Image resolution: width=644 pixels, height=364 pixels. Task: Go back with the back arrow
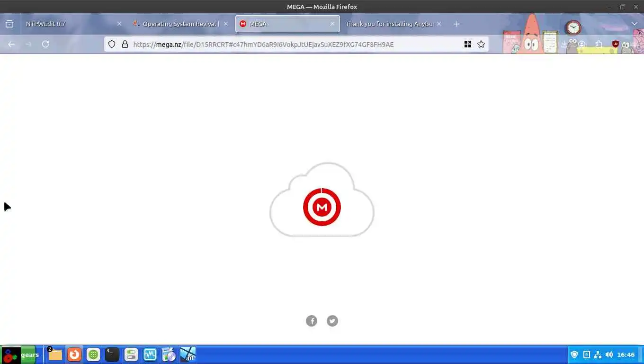tap(11, 44)
